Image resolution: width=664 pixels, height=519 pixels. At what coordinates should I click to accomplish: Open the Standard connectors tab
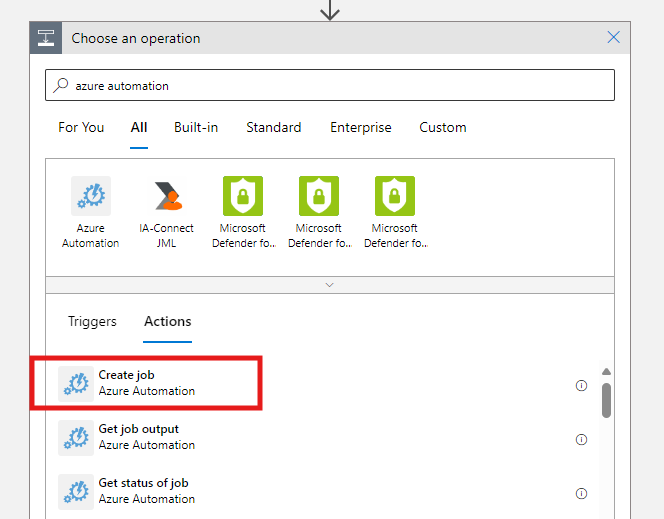tap(274, 127)
